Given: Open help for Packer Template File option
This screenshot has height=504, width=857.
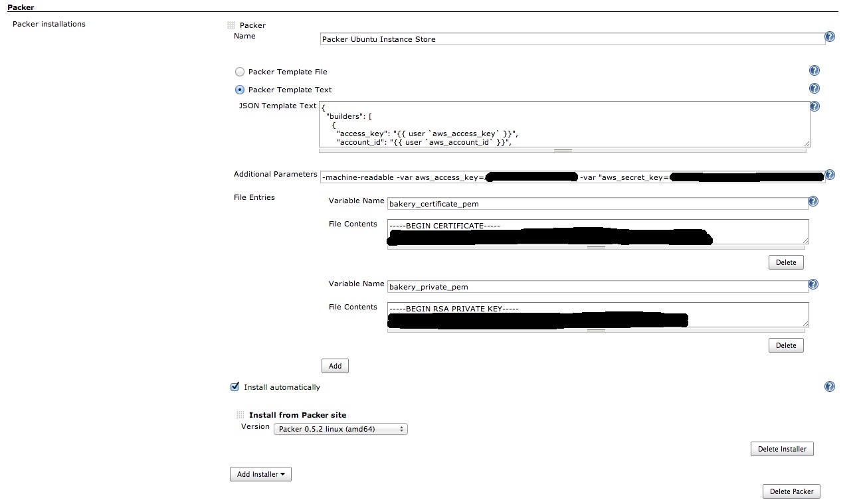Looking at the screenshot, I should coord(814,70).
